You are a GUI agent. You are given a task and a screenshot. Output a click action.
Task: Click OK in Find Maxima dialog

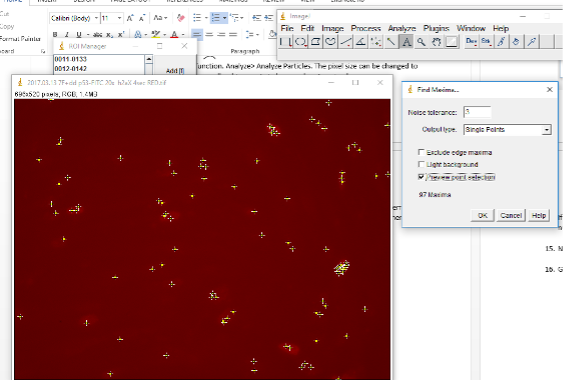click(482, 215)
